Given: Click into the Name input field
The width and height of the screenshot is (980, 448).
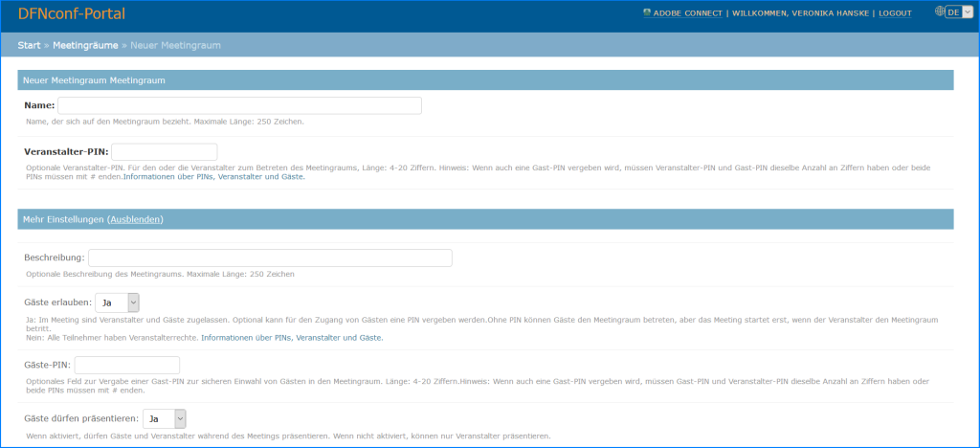Looking at the screenshot, I should [x=239, y=105].
